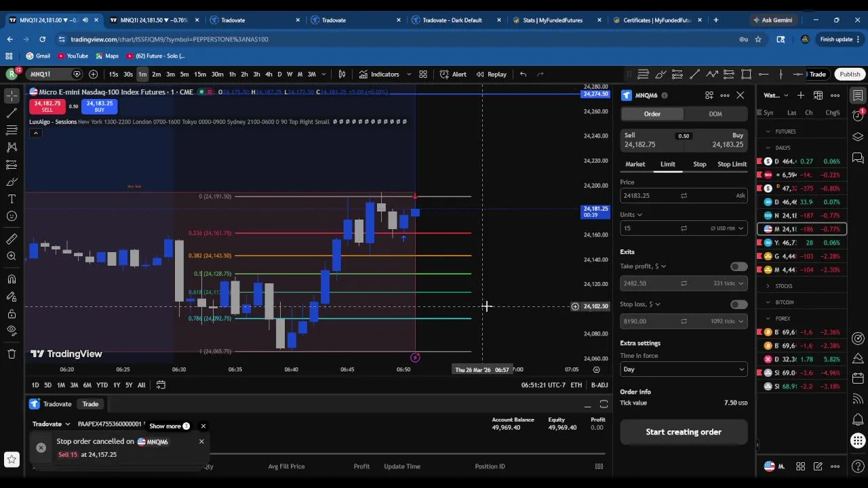
Task: Add symbol to compare with plus icon
Action: (x=93, y=74)
